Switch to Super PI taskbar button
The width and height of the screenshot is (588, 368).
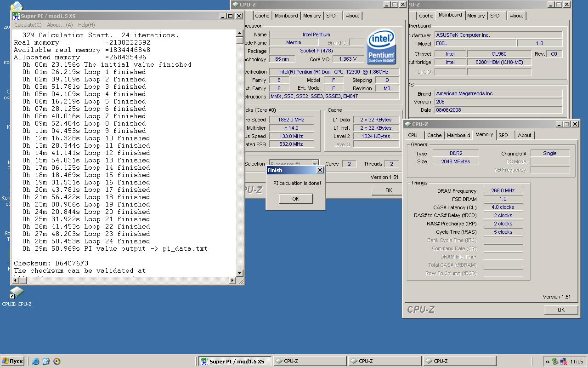pos(234,361)
